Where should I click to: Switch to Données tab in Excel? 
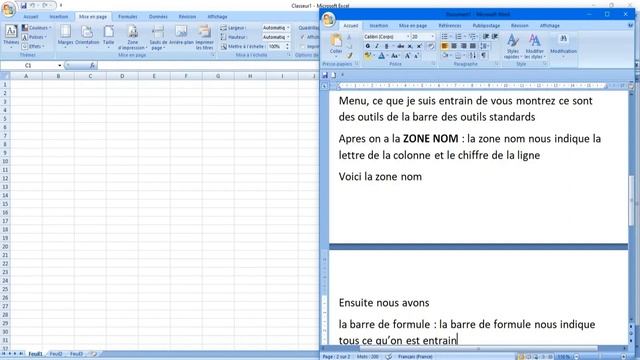(158, 17)
